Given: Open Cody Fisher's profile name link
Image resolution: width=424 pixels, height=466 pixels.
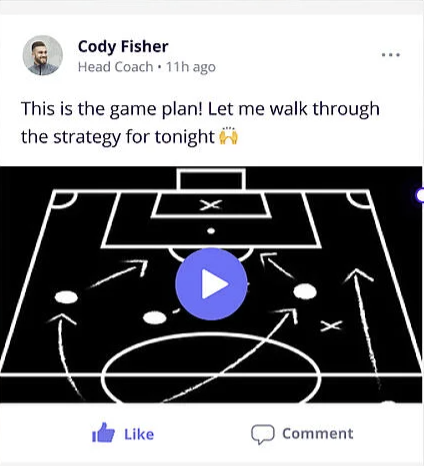Looking at the screenshot, I should click(x=123, y=47).
